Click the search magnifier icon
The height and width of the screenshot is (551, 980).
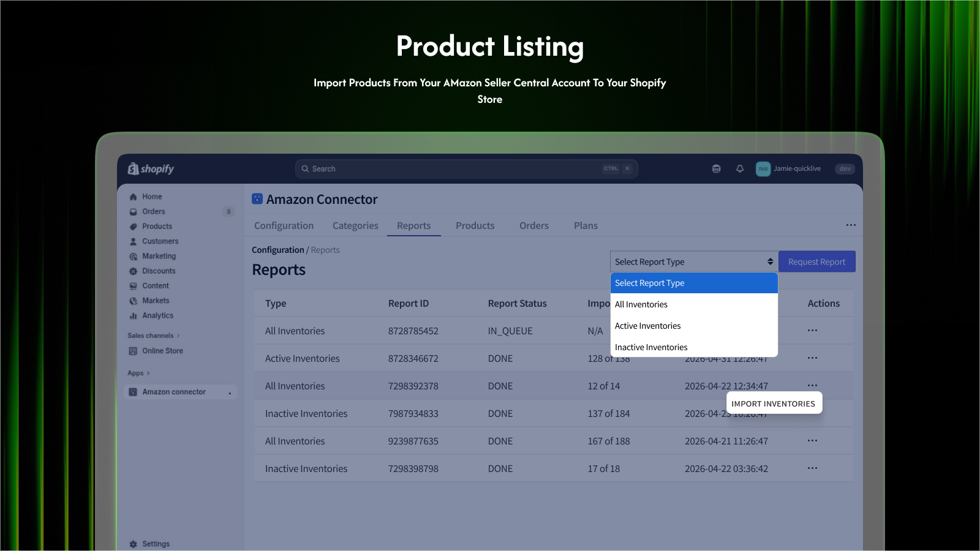[305, 169]
